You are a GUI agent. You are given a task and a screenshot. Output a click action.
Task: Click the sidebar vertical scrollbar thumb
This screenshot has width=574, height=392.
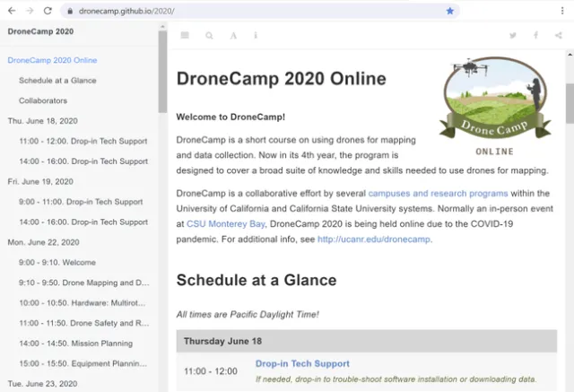(x=162, y=72)
